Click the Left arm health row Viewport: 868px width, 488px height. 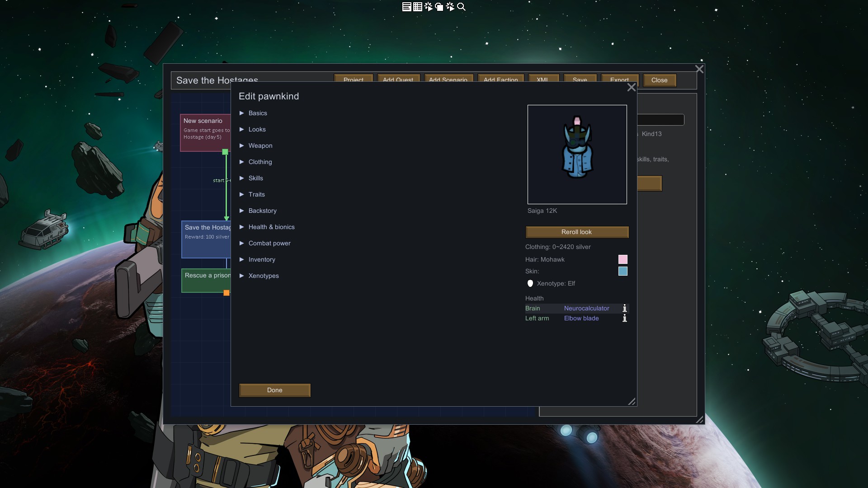(577, 318)
